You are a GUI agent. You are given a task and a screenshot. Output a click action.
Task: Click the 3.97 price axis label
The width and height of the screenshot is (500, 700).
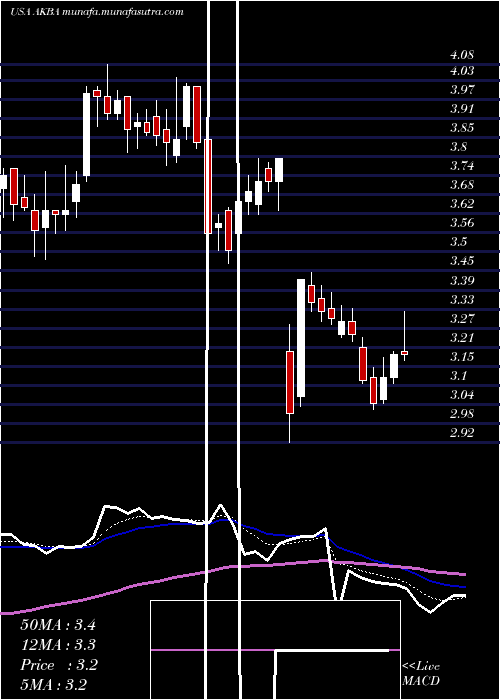click(462, 90)
